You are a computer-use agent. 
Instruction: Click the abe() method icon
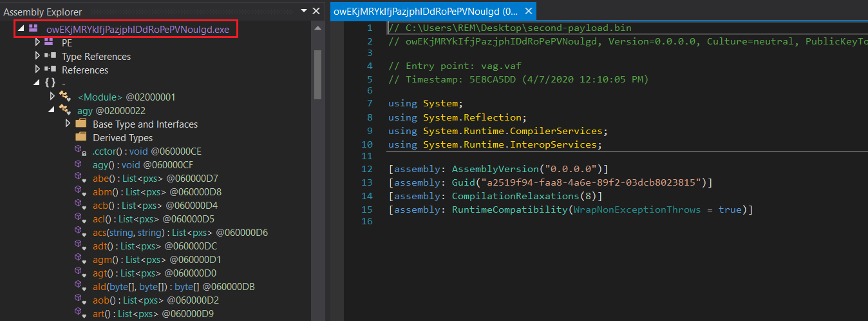pos(80,178)
